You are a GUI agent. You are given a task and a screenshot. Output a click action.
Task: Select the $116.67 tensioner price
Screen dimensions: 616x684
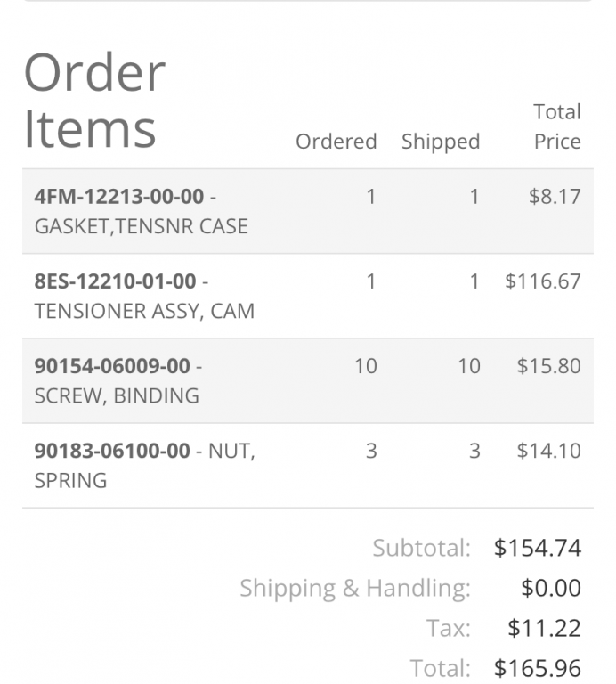pyautogui.click(x=542, y=281)
